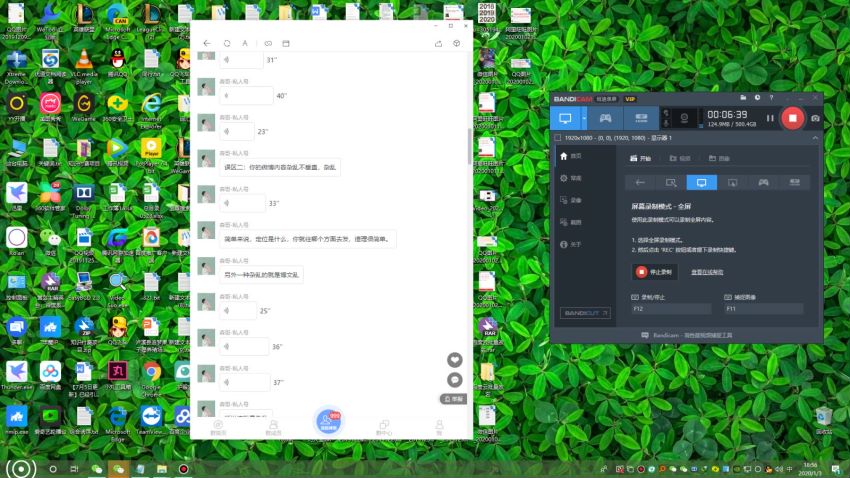Click the chat window vertical scrollbar thumb
The height and width of the screenshot is (478, 850).
click(469, 146)
